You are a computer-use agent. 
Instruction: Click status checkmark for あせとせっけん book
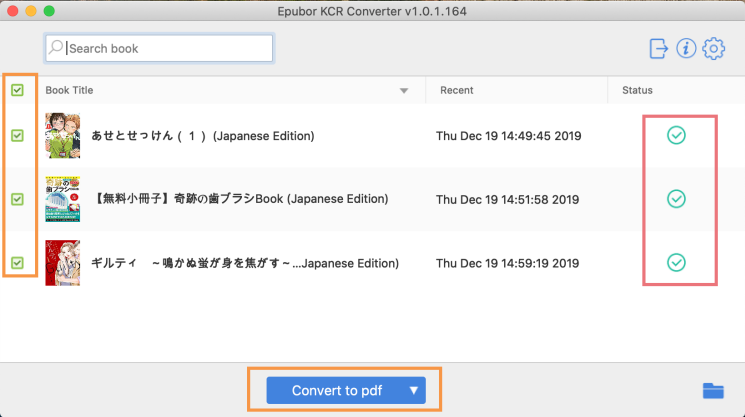676,135
